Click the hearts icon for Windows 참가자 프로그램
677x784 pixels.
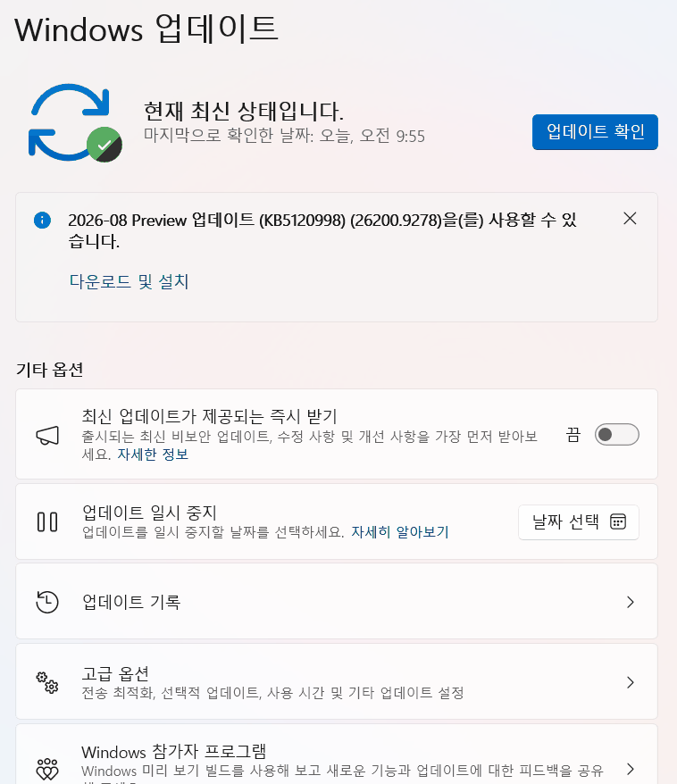pos(47,769)
